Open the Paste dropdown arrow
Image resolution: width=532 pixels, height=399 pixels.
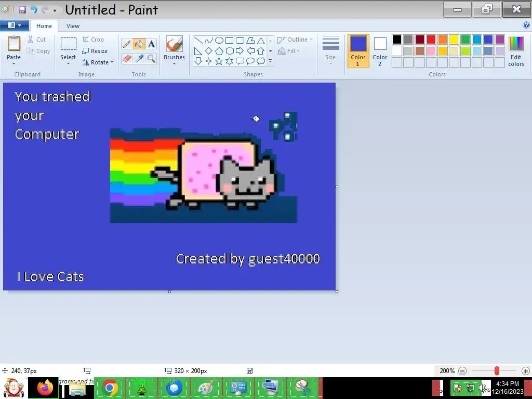click(14, 63)
